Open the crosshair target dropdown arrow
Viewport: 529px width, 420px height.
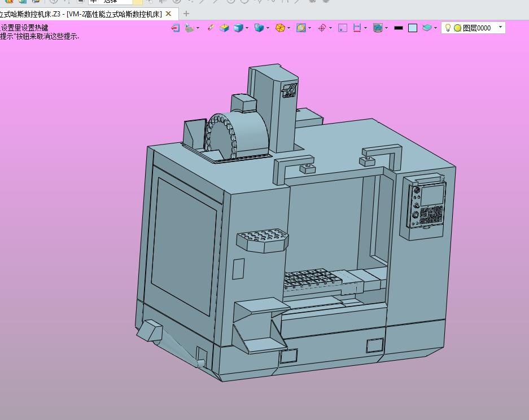[x=330, y=28]
